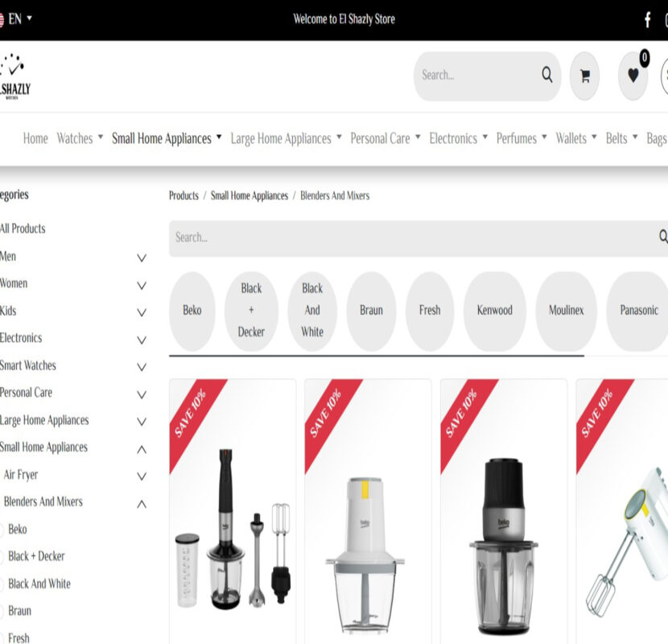Click the El Shazly logo
This screenshot has width=668, height=644.
15,76
